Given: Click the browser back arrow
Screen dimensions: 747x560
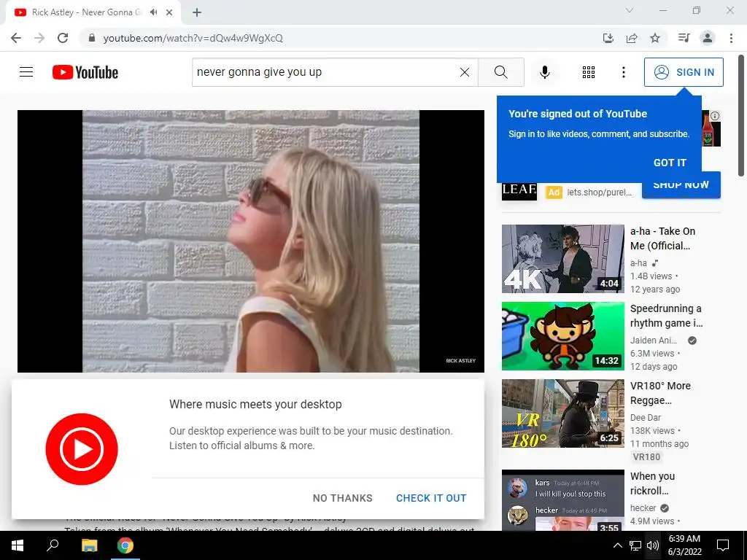Looking at the screenshot, I should pyautogui.click(x=16, y=38).
